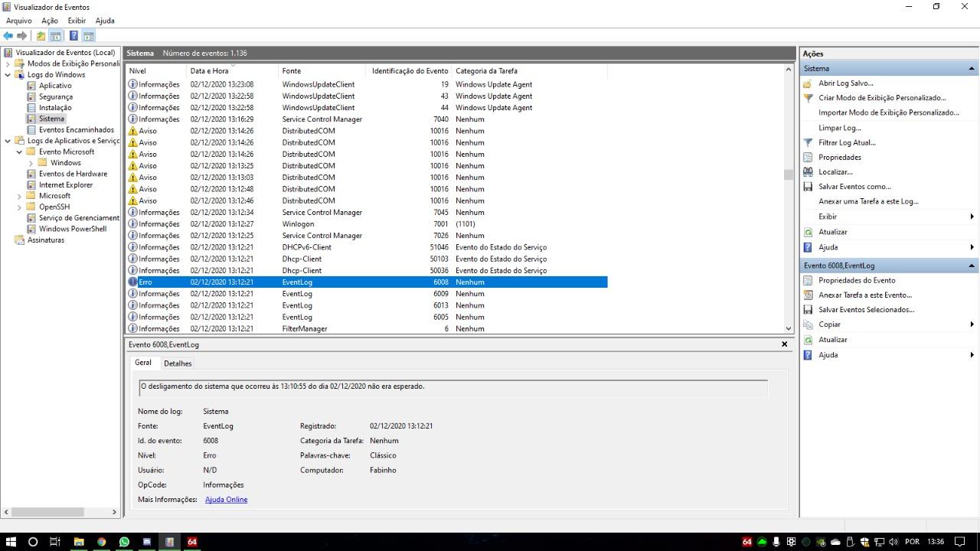The width and height of the screenshot is (980, 551).
Task: Open the Arquivo menu
Action: (x=19, y=21)
